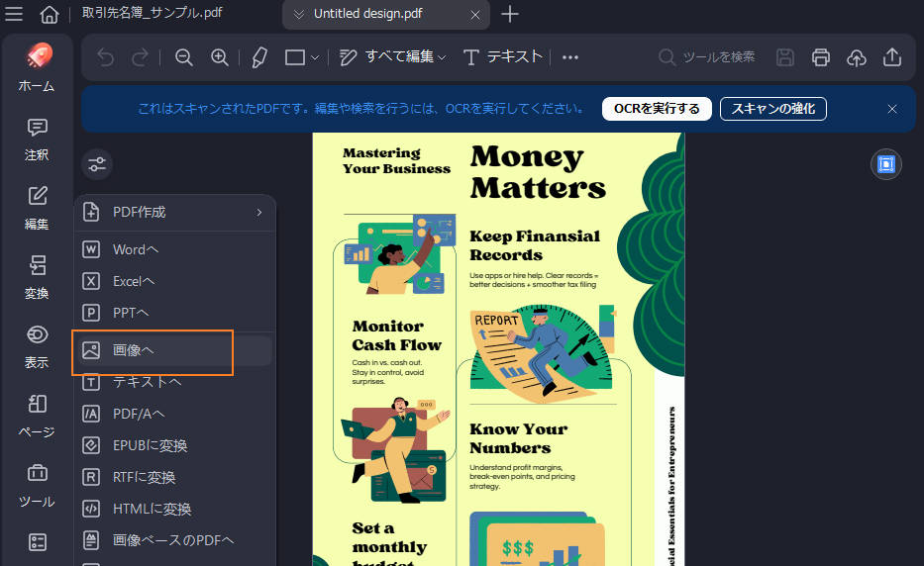Switch to 取引先名簿_サンプル.pdf tab

(153, 13)
